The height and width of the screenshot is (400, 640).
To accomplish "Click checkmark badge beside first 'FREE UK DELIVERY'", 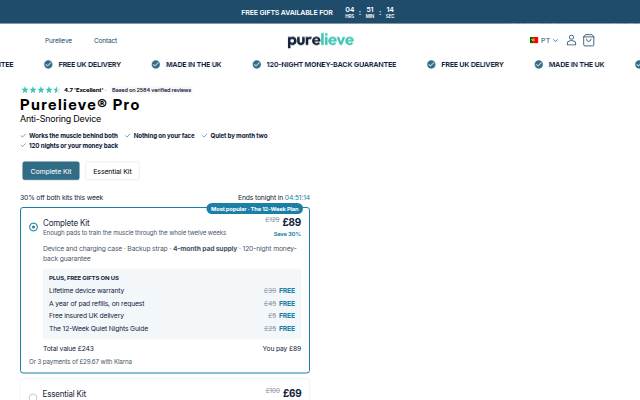I will coord(48,64).
